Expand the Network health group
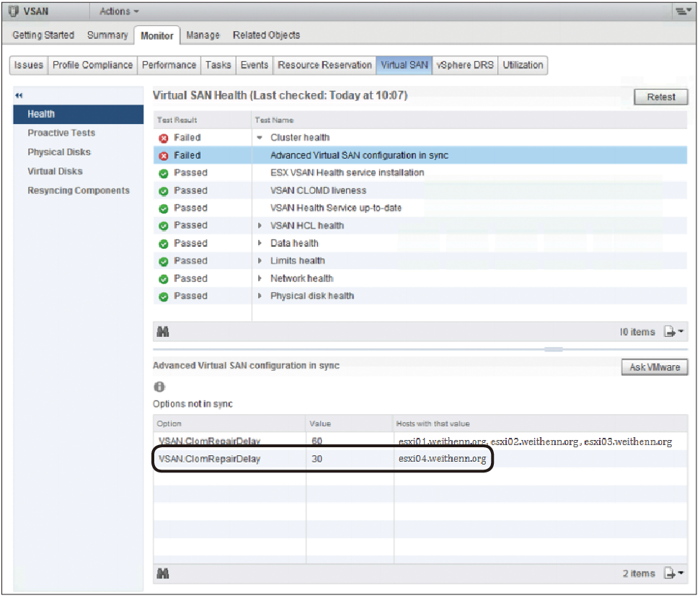The width and height of the screenshot is (700, 598). pos(260,278)
